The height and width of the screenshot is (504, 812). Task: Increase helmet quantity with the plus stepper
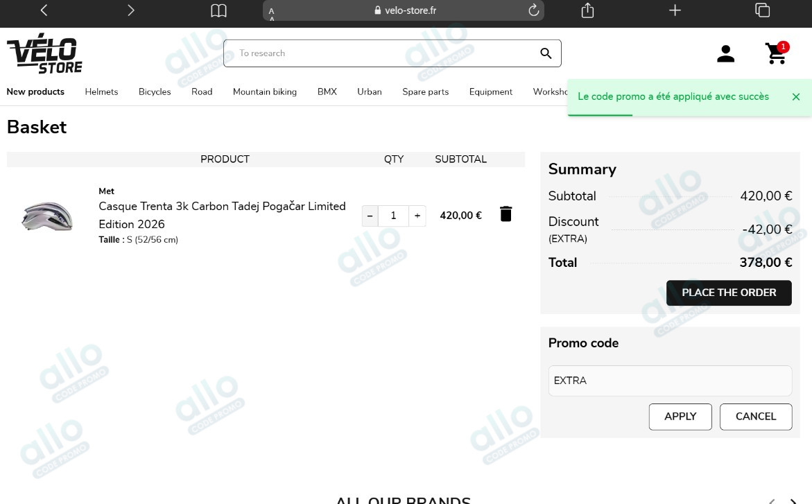tap(416, 216)
